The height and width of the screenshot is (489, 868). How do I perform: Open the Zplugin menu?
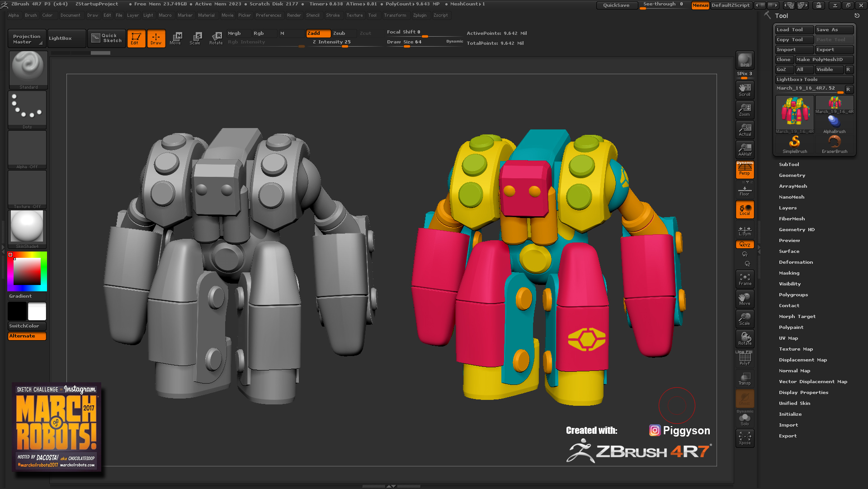click(x=420, y=15)
